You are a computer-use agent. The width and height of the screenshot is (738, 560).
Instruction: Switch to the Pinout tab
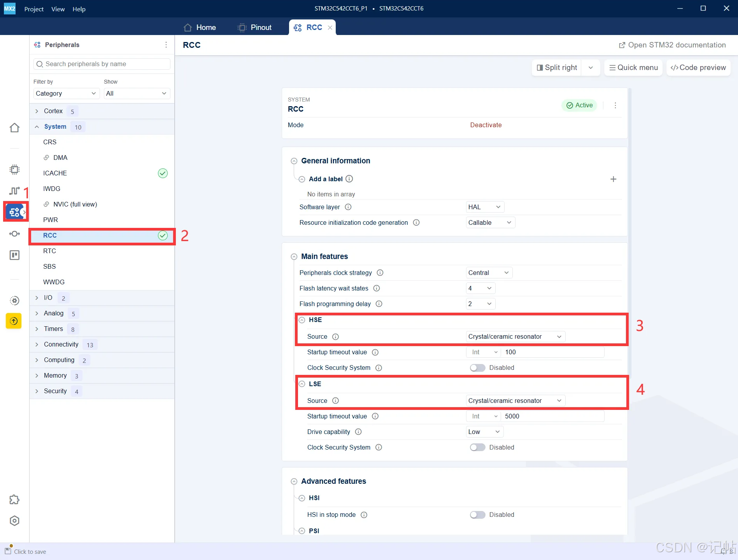[254, 28]
